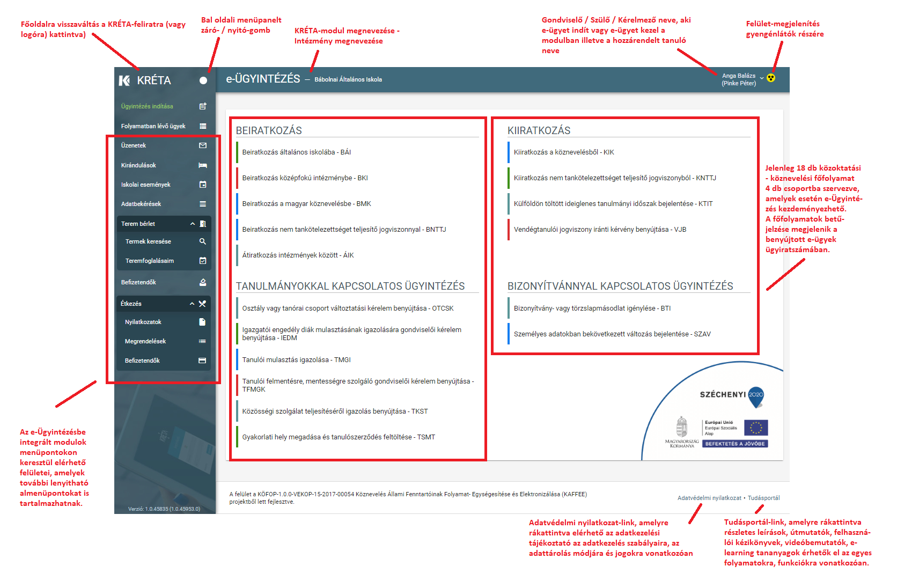Screen dimensions: 897x588
Task: Collapse the Terem bérlet section chevron
Action: click(x=193, y=224)
